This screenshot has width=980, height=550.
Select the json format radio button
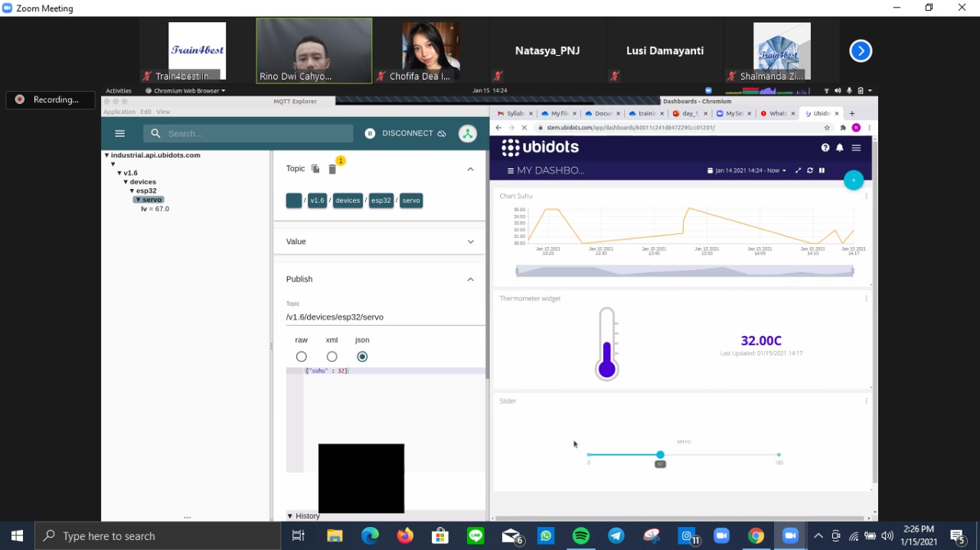click(x=362, y=356)
